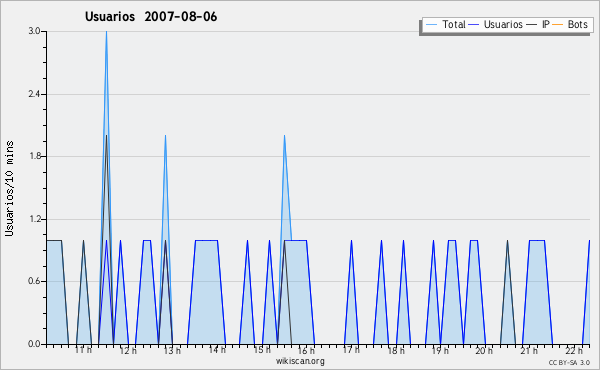
Task: Click the 'CC BY-SA 3.0' license text
Action: [569, 362]
